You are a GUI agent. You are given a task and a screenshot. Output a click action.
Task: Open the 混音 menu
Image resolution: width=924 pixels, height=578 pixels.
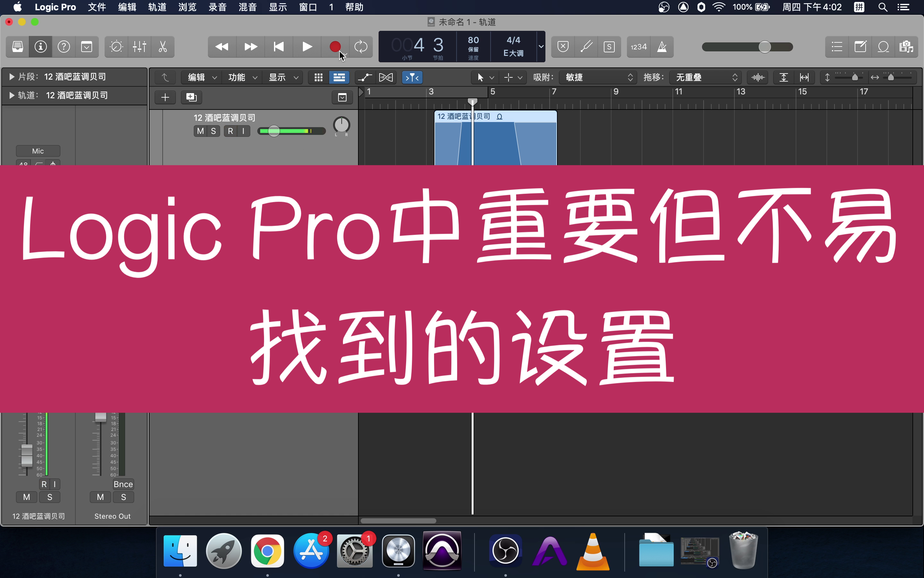pyautogui.click(x=248, y=7)
